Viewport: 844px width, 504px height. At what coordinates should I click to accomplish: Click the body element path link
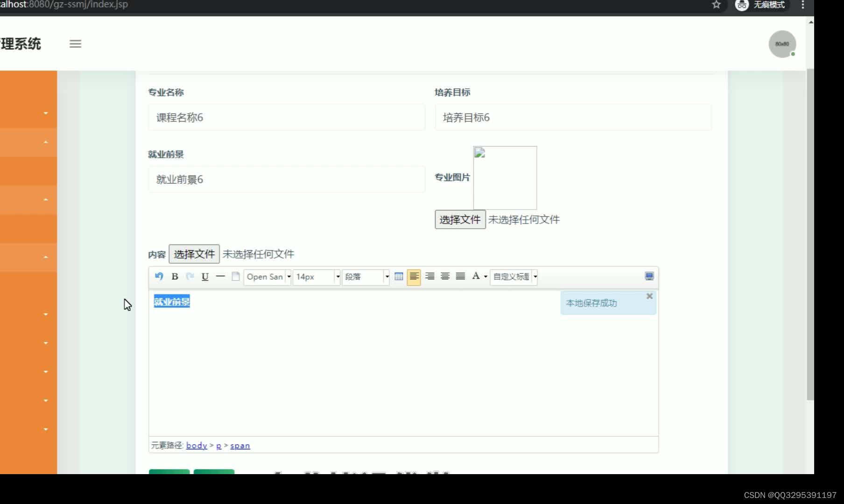pyautogui.click(x=197, y=445)
